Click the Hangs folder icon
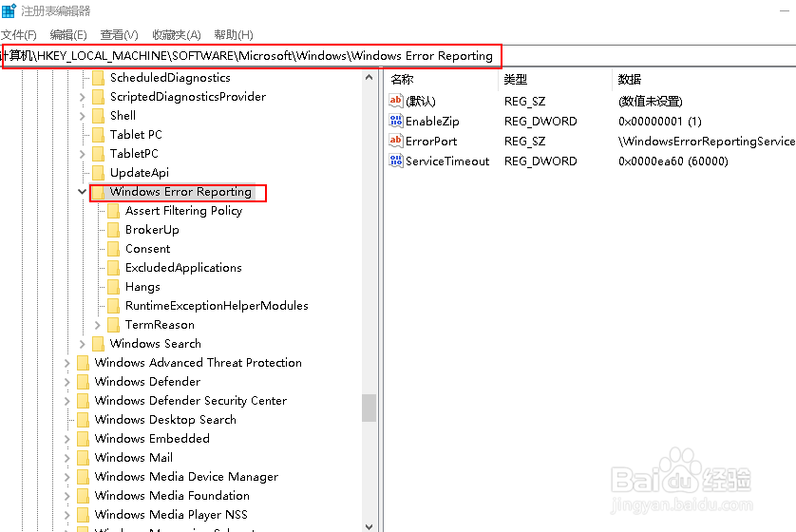Image resolution: width=796 pixels, height=532 pixels. click(114, 287)
